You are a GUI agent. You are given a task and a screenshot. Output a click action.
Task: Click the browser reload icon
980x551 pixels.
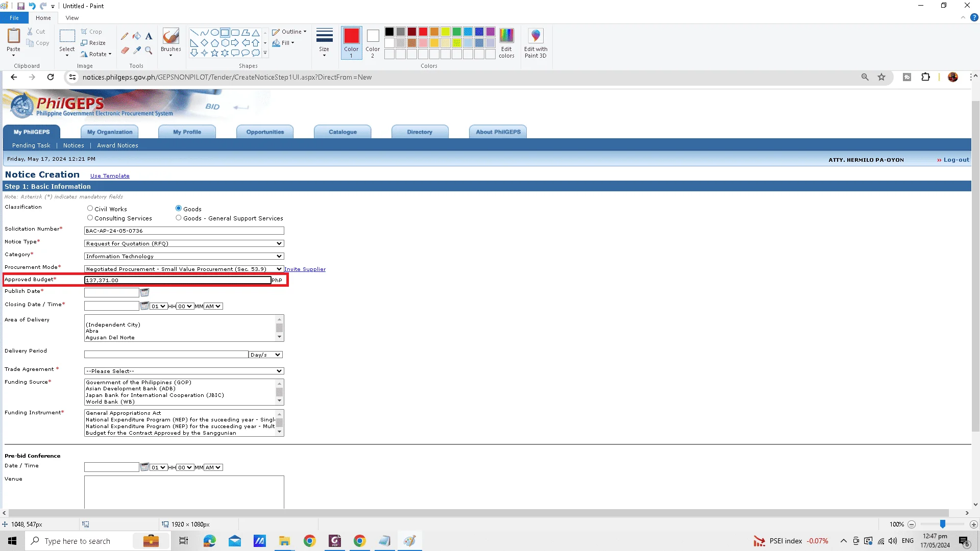click(51, 77)
